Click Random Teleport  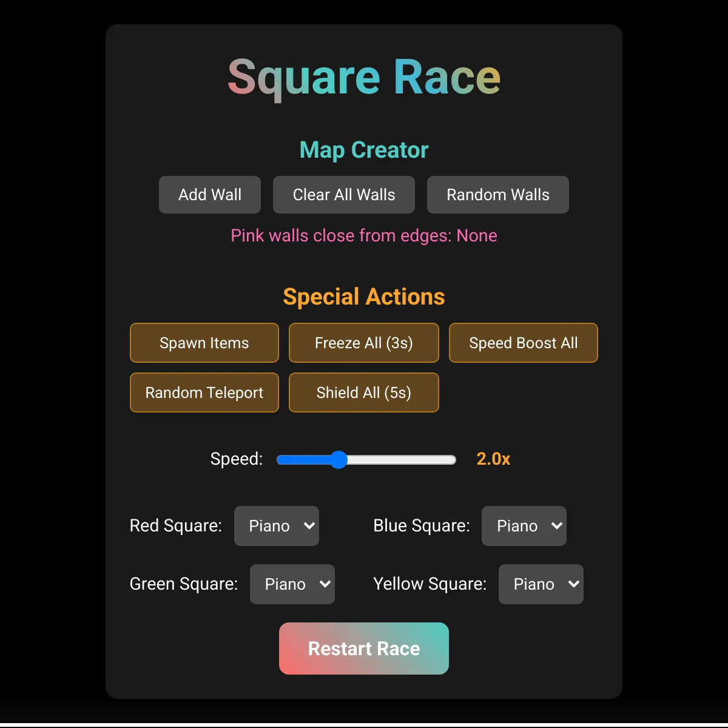tap(204, 393)
